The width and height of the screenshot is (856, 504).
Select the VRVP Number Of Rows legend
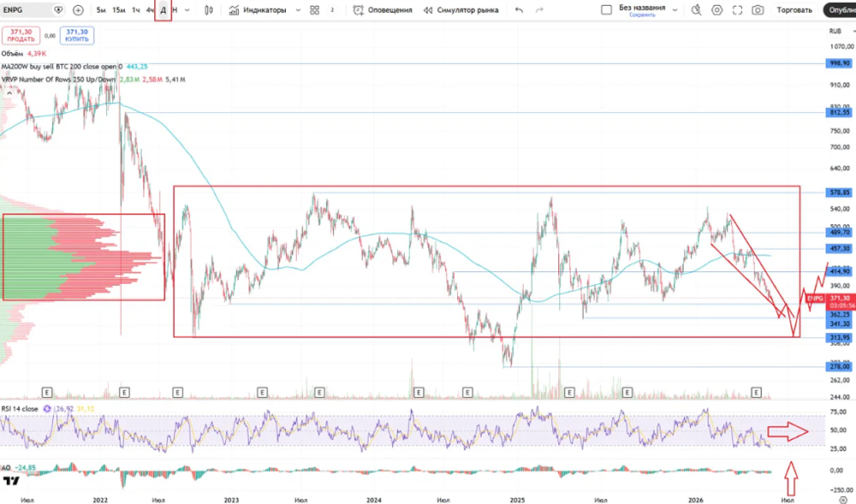tap(58, 80)
